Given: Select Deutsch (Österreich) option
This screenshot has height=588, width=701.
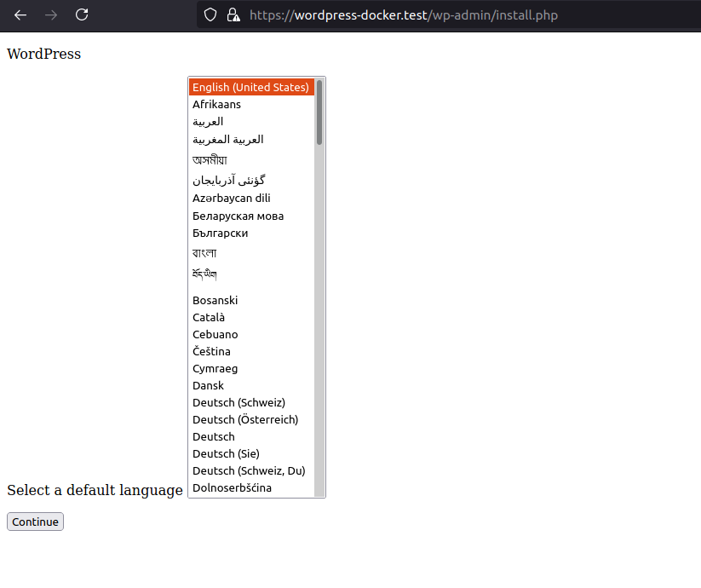Looking at the screenshot, I should tap(252, 419).
